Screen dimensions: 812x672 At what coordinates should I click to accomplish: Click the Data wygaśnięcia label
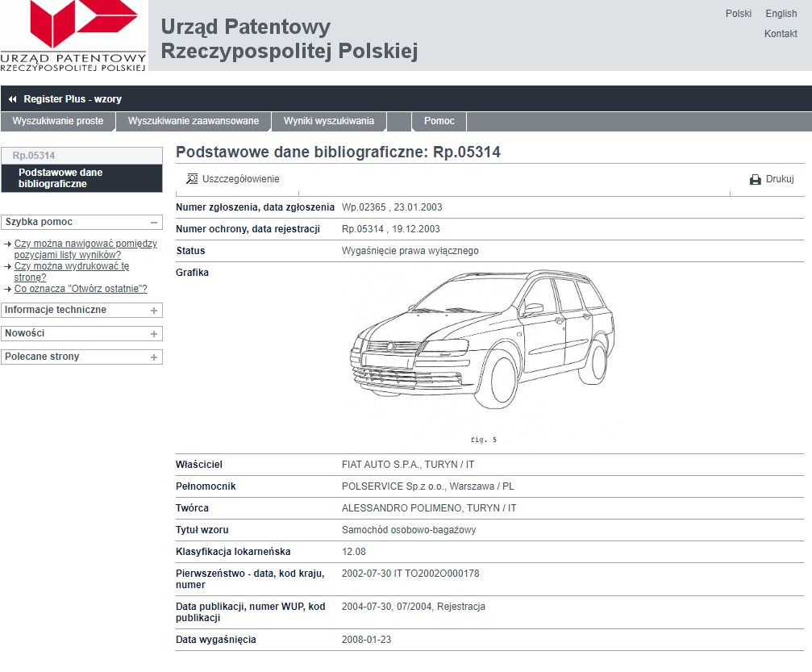[x=216, y=640]
